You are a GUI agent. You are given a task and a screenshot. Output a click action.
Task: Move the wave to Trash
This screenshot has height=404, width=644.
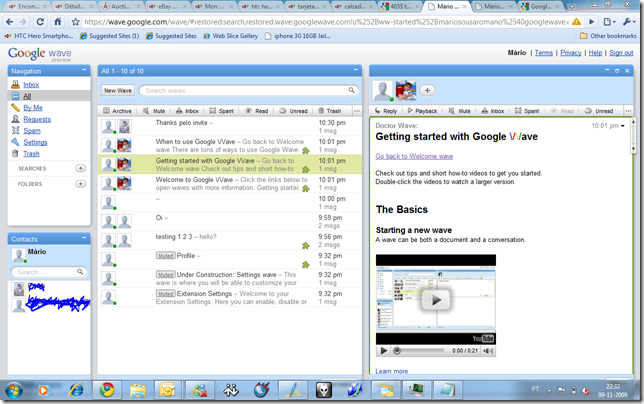(330, 111)
